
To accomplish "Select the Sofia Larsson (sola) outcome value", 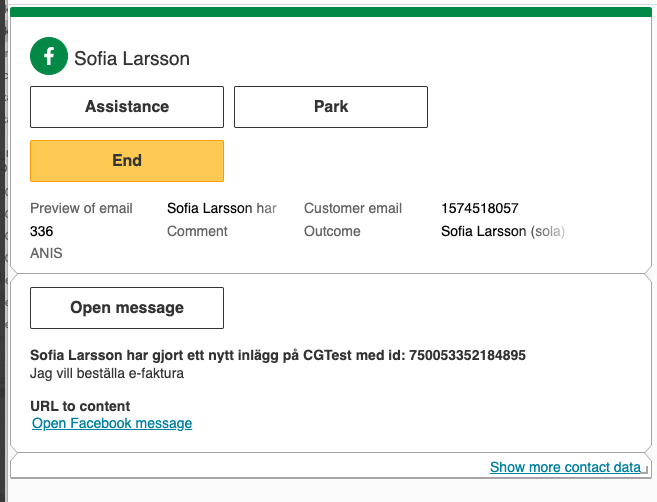I will point(502,231).
